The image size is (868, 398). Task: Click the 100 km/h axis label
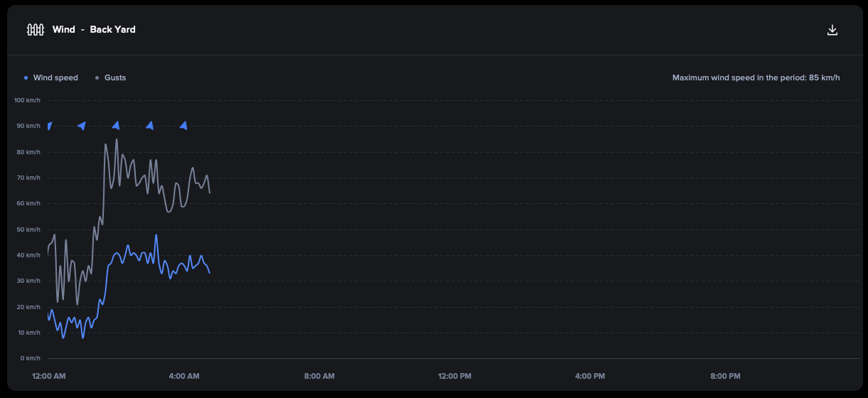27,100
